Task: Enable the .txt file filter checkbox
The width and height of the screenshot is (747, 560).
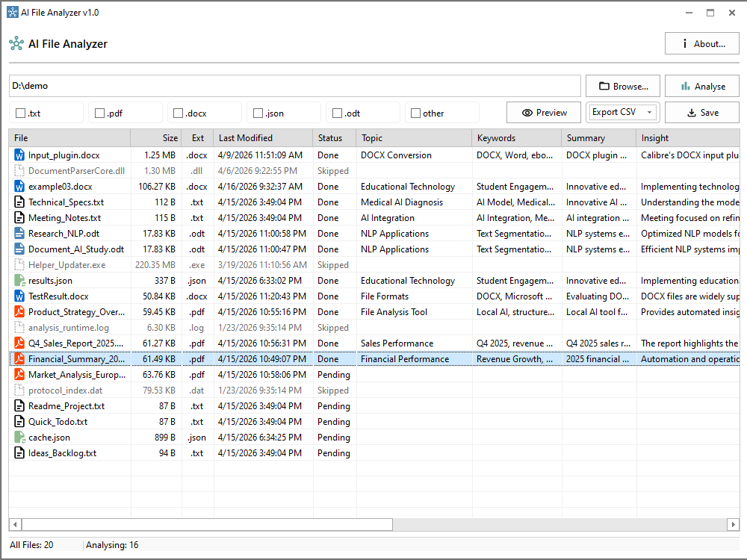Action: point(20,113)
